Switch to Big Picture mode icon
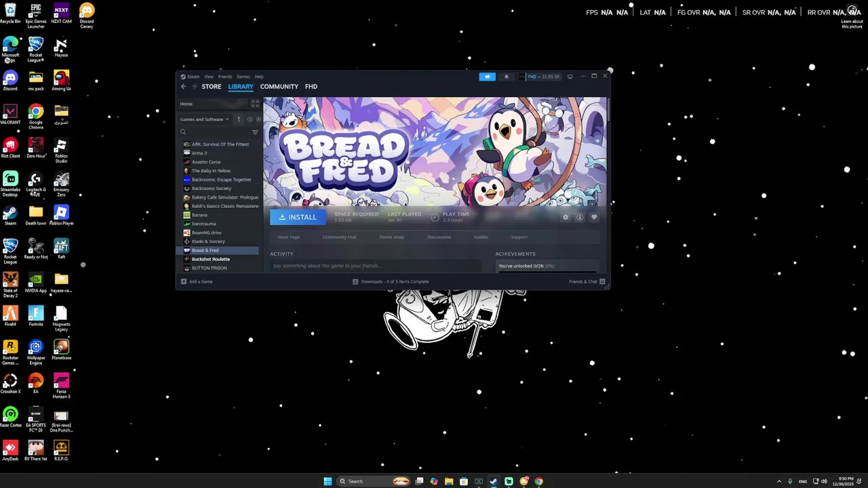 point(570,77)
